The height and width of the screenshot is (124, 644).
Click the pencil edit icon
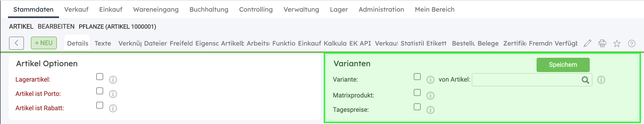click(x=587, y=43)
